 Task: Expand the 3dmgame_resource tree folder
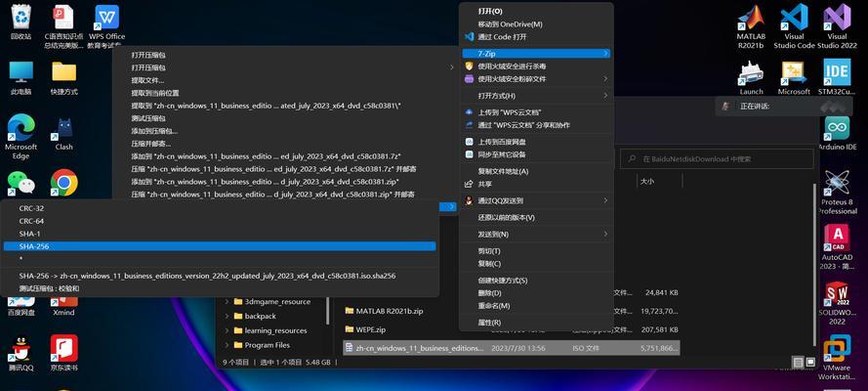[x=227, y=302]
